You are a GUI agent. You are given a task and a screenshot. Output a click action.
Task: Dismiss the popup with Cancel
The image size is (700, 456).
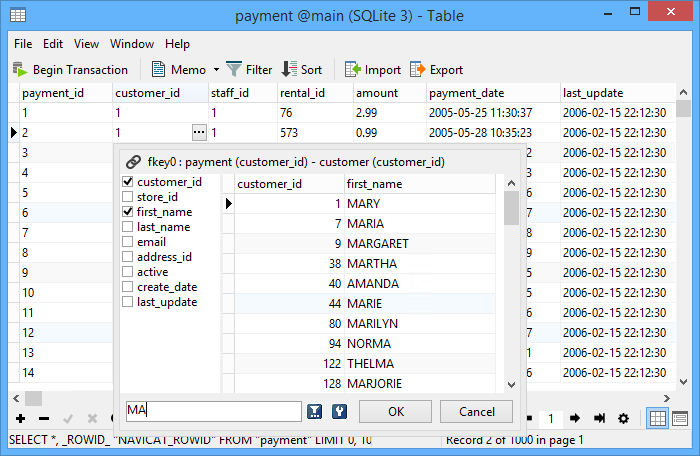pyautogui.click(x=476, y=411)
